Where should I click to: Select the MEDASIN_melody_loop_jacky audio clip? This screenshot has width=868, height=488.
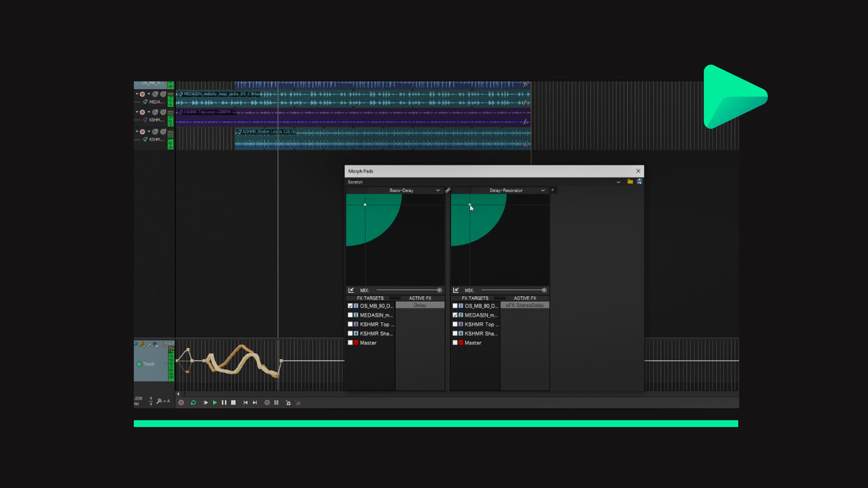tap(353, 99)
